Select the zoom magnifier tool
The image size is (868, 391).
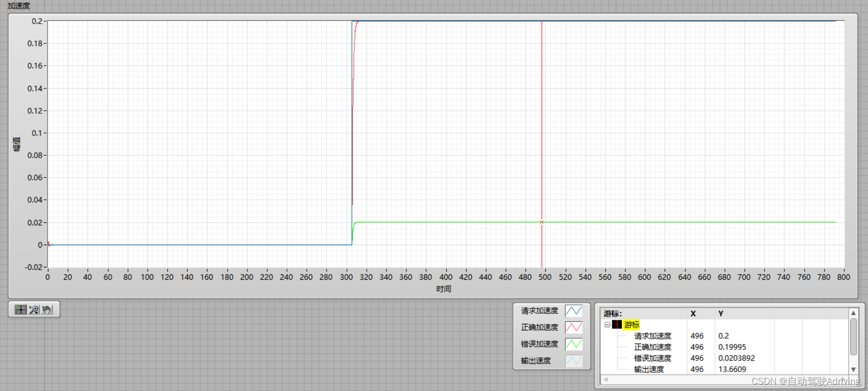[34, 309]
